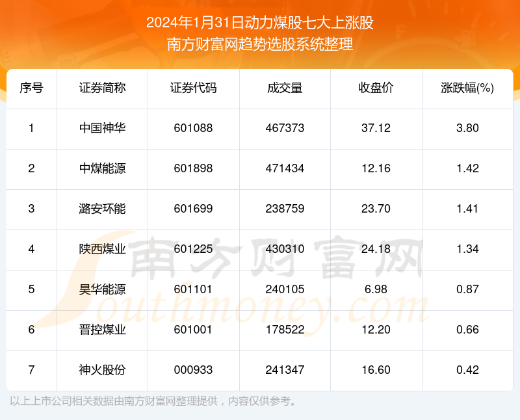Click closing price 37.12

click(376, 128)
